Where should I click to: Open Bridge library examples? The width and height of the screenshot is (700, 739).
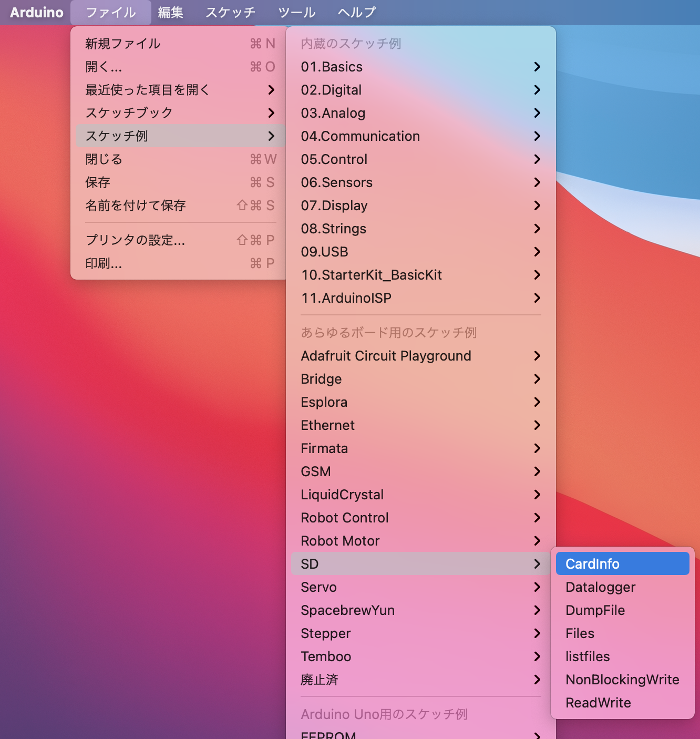coord(420,379)
